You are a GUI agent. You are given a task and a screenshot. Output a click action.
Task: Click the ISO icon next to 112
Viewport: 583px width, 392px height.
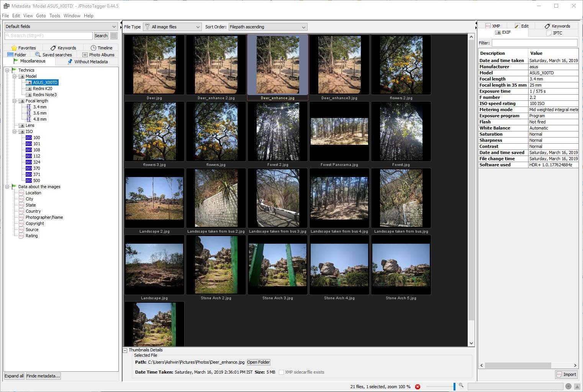(x=29, y=156)
